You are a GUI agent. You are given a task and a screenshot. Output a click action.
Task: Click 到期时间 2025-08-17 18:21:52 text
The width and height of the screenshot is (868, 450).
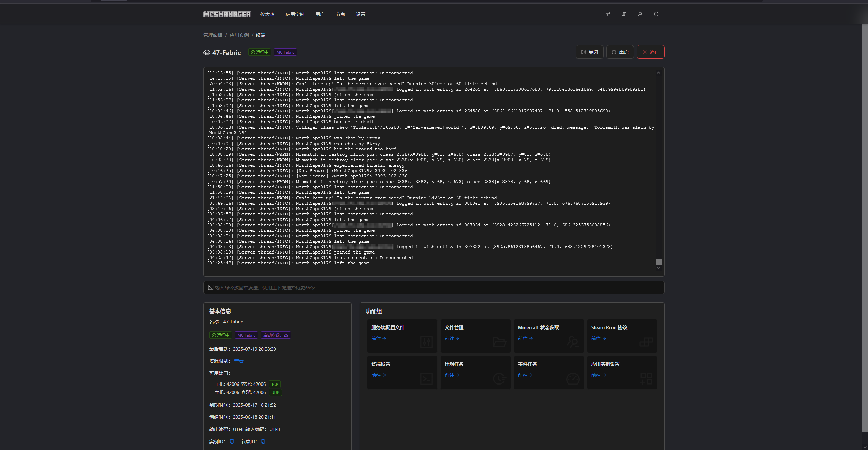tap(242, 405)
